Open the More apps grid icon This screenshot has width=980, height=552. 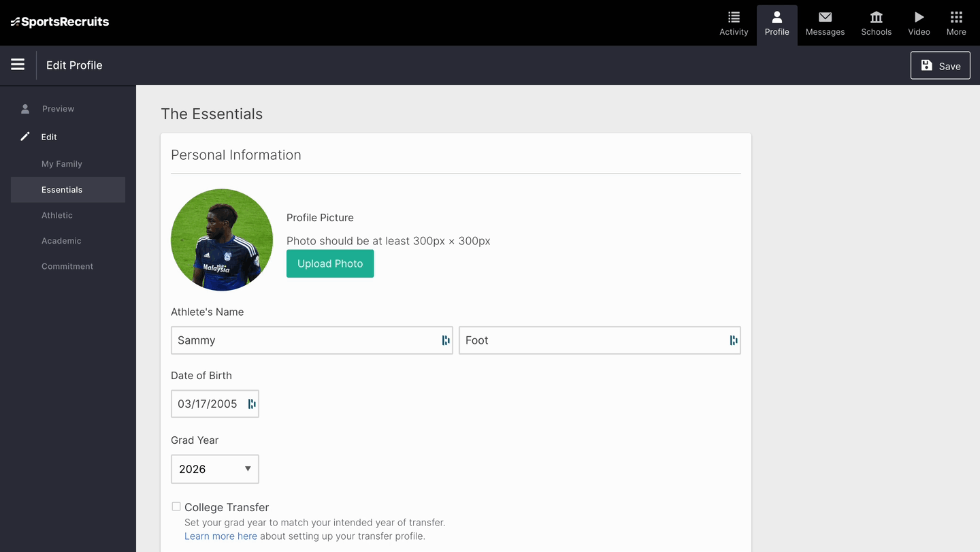pos(956,18)
